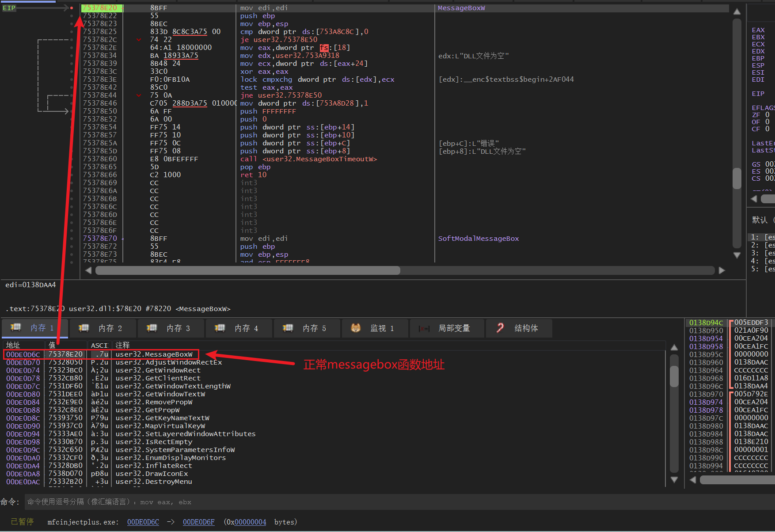Click the ZF flag in registers
This screenshot has width=775, height=532.
tap(756, 115)
